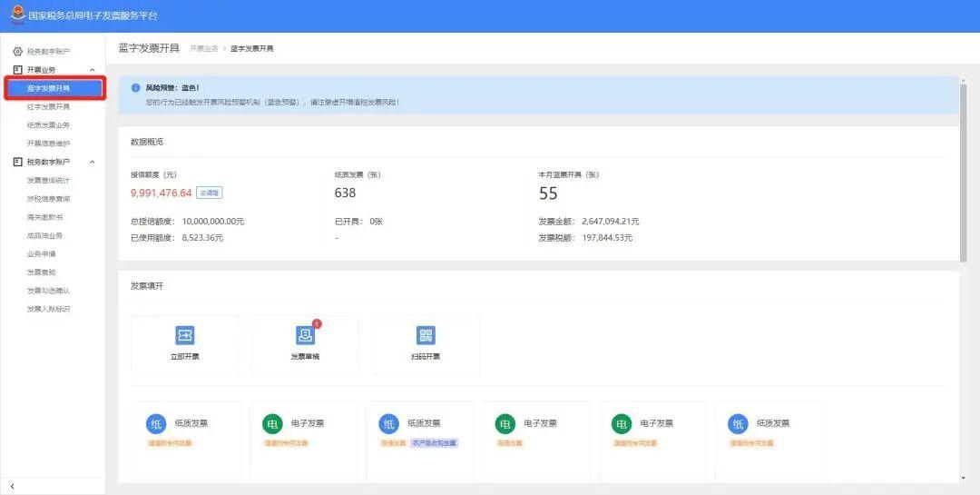
Task: Select 发票查验 menu item
Action: [41, 272]
